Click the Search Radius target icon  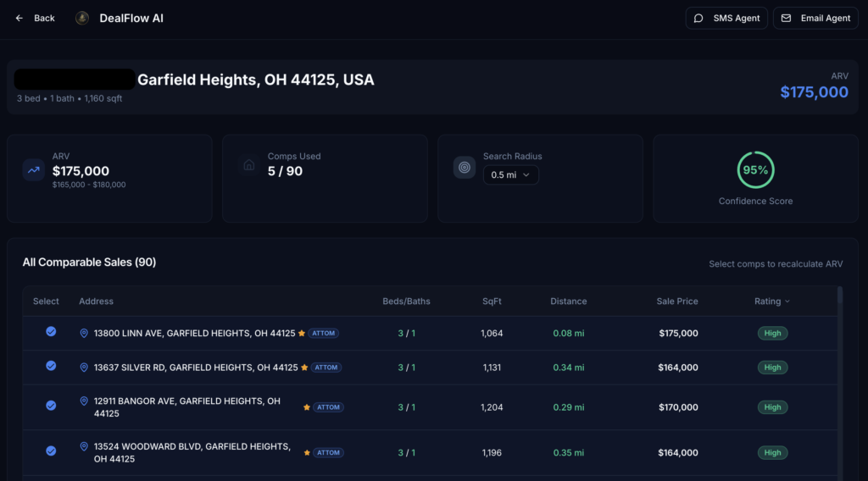[x=465, y=167]
